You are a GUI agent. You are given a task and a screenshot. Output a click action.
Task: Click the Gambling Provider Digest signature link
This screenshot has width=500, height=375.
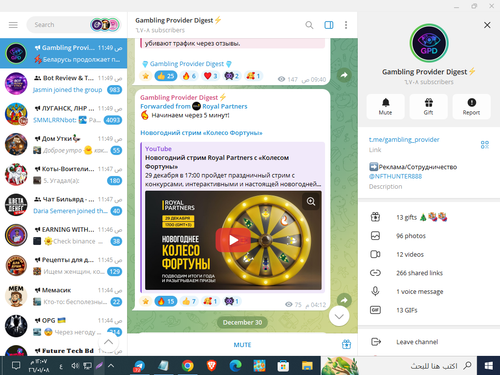(x=187, y=64)
